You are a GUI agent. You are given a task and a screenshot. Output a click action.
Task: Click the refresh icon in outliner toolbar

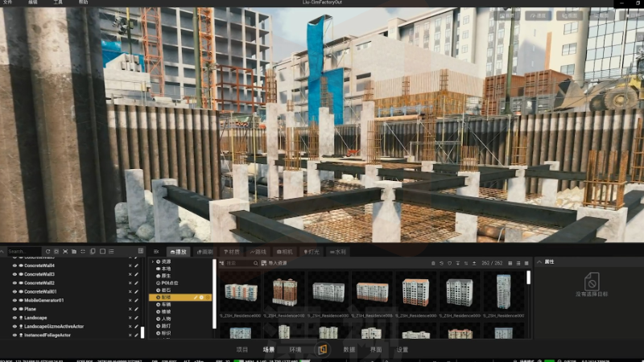[x=47, y=252]
